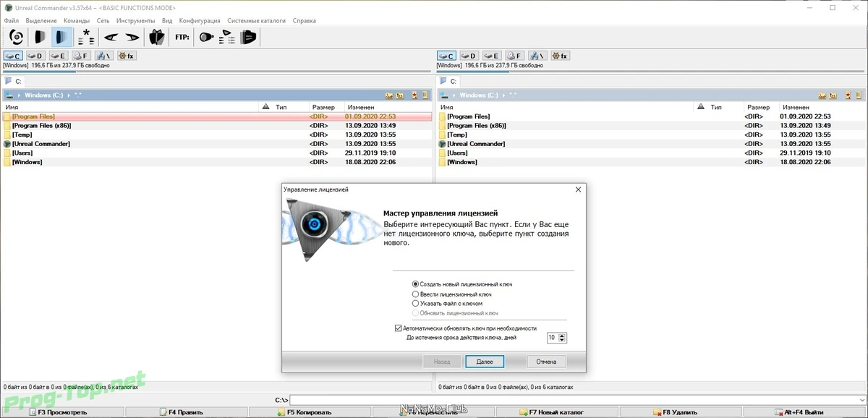The width and height of the screenshot is (868, 418).
Task: Click the last toolbar icon with the striped page
Action: (x=248, y=37)
